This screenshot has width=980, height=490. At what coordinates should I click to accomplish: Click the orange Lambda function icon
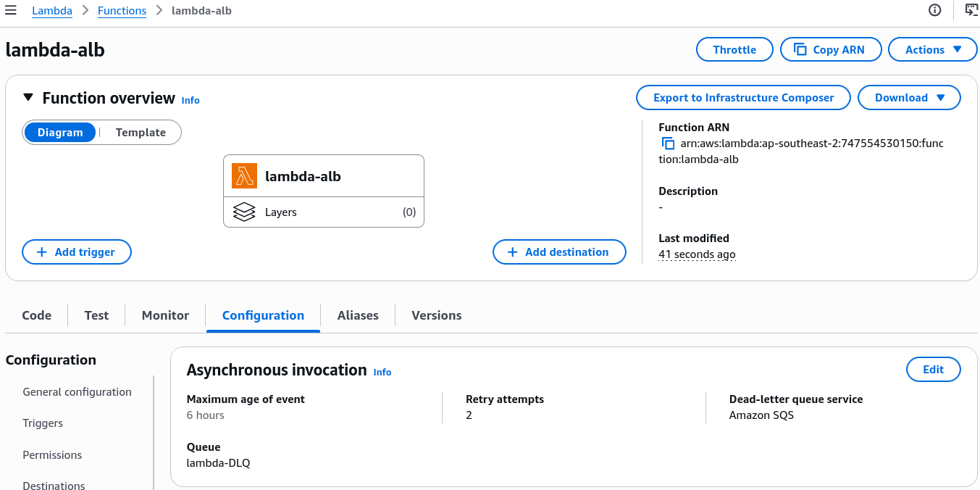click(x=244, y=176)
